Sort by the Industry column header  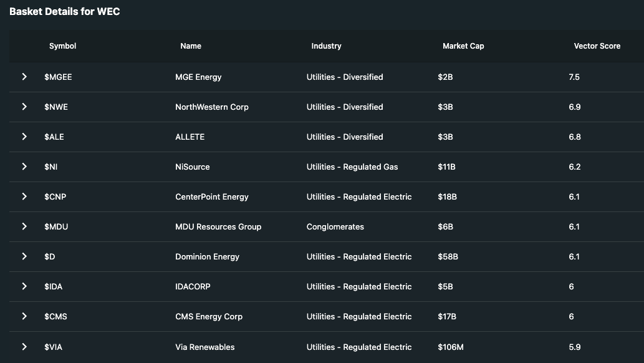(326, 46)
